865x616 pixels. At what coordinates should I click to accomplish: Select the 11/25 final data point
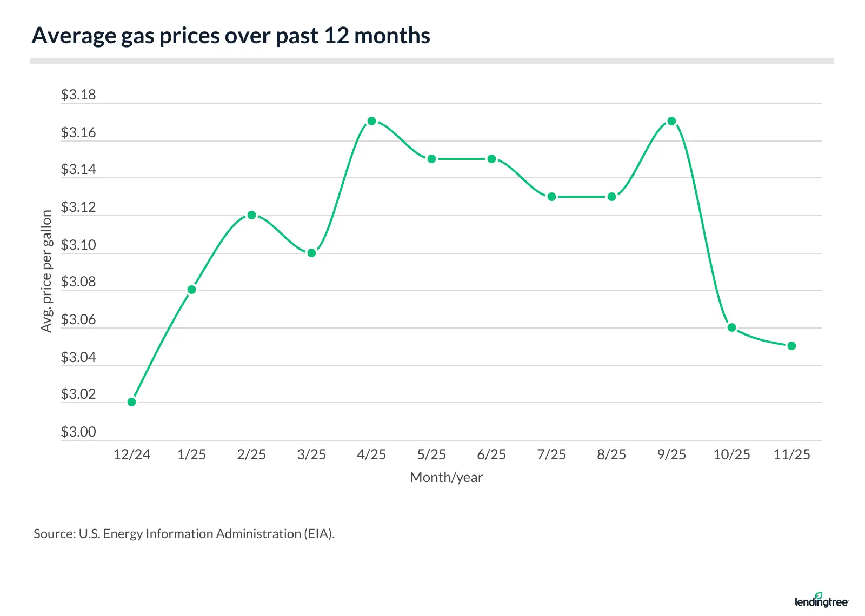tap(791, 346)
